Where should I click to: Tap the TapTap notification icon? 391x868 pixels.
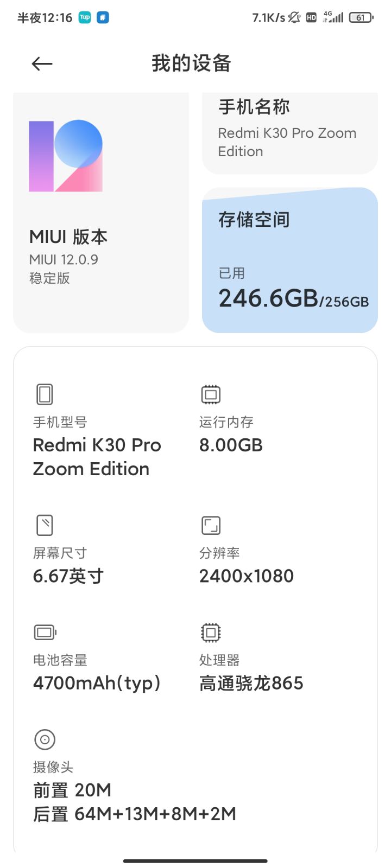(85, 17)
